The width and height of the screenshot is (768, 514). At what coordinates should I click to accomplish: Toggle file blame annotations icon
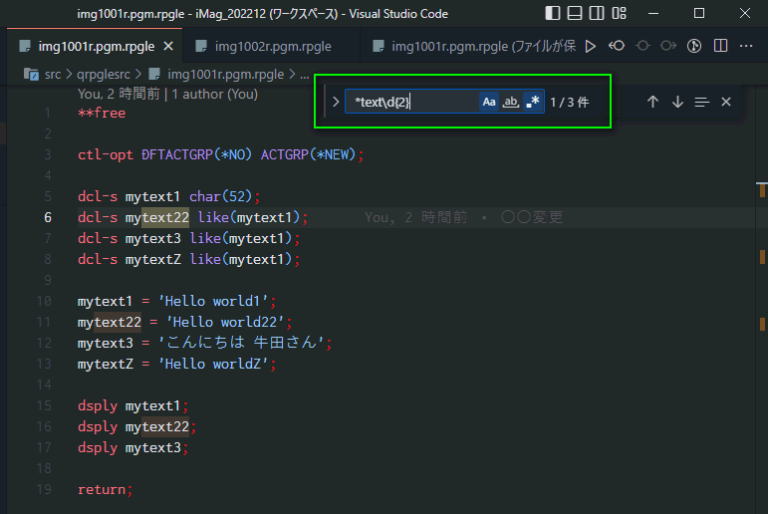point(694,46)
